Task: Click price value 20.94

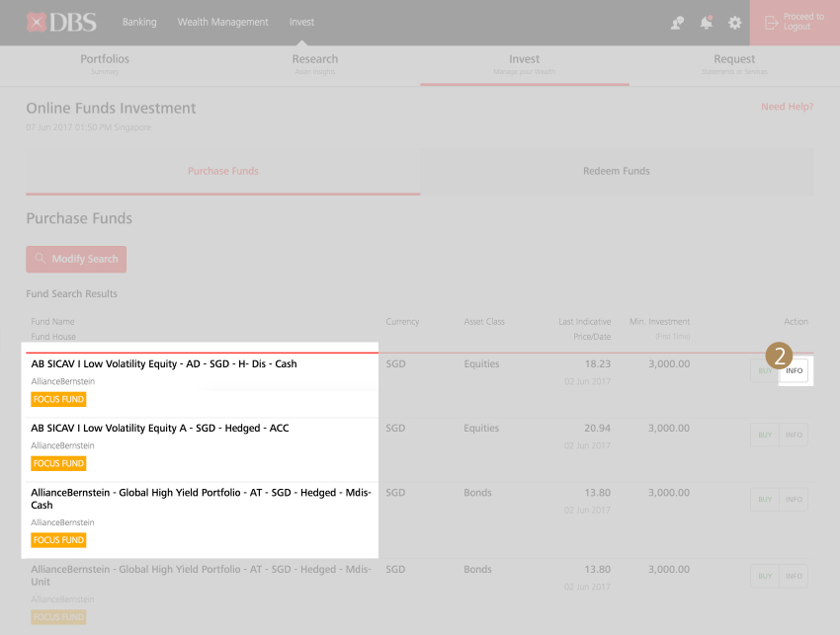Action: (597, 429)
